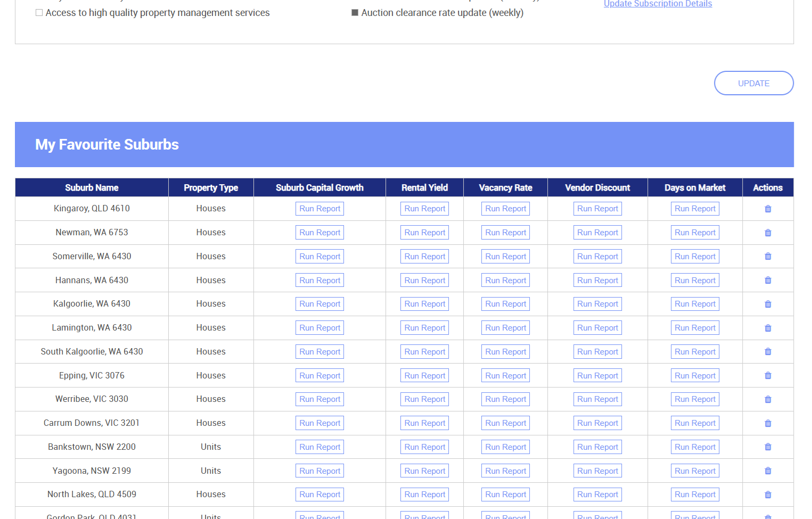
Task: Run Days on Market report for Carrum Downs
Action: 695,423
